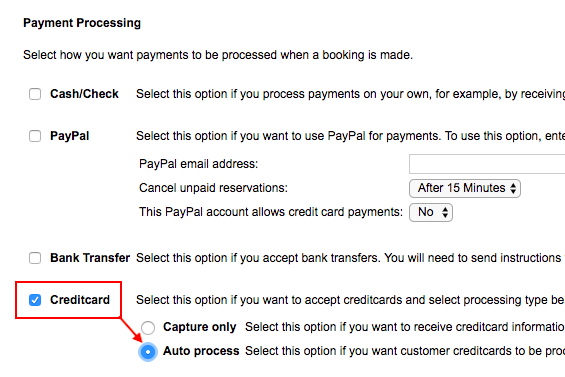Enable the Cash/Check payment checkbox
Viewport: 565px width, 377px height.
tap(35, 94)
